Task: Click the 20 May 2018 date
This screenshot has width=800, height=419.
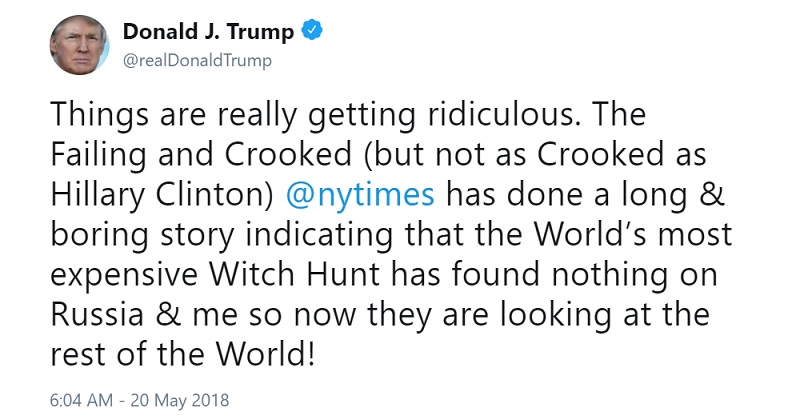Action: [180, 400]
